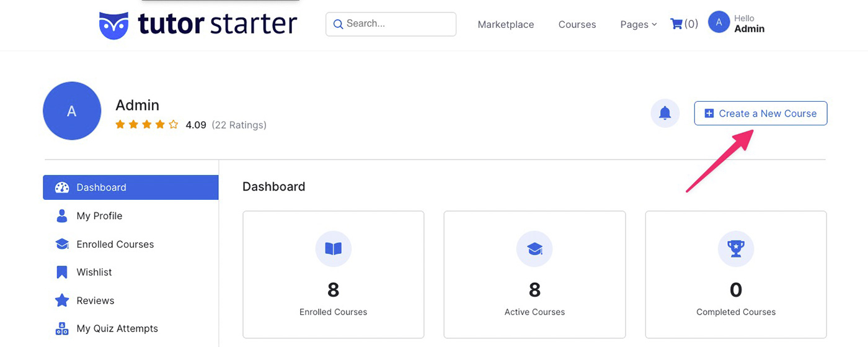Select Dashboard in the sidebar
This screenshot has width=868, height=347.
point(130,187)
